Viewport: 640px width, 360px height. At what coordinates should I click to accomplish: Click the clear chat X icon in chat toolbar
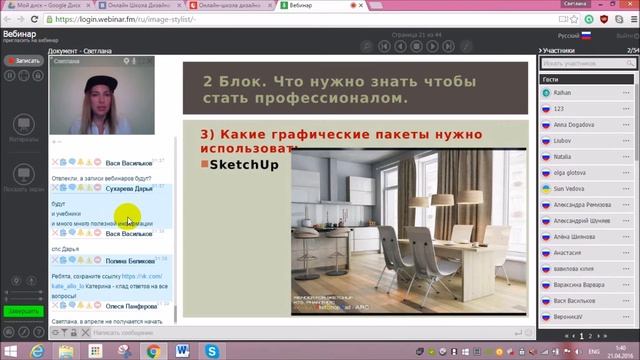pyautogui.click(x=85, y=333)
